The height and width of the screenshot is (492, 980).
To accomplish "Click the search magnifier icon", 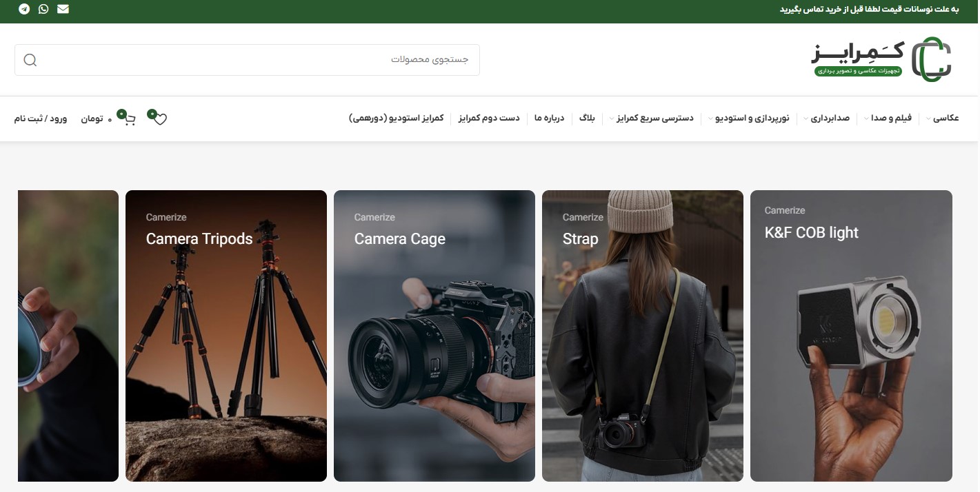I will [30, 60].
